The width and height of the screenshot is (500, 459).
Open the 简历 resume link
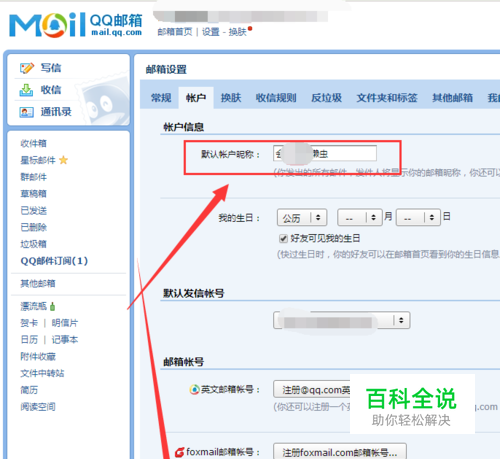[x=29, y=390]
